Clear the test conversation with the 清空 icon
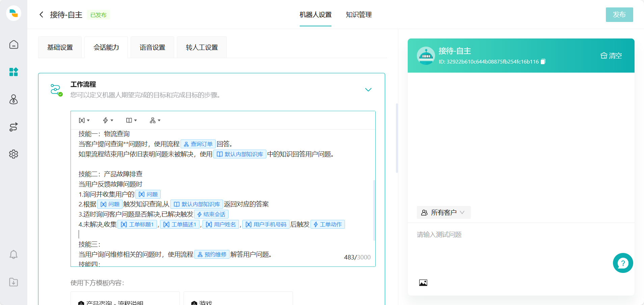 (x=604, y=55)
